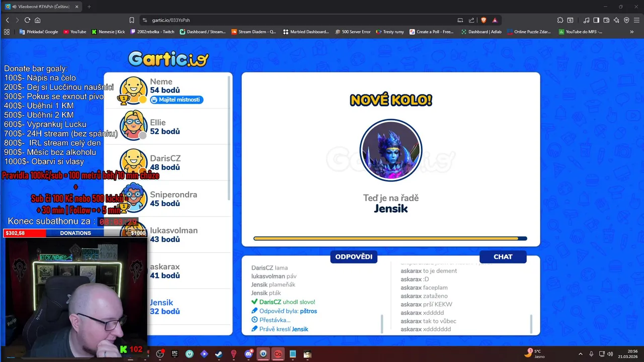The image size is (644, 362).
Task: Open the browser home page
Action: [x=37, y=20]
